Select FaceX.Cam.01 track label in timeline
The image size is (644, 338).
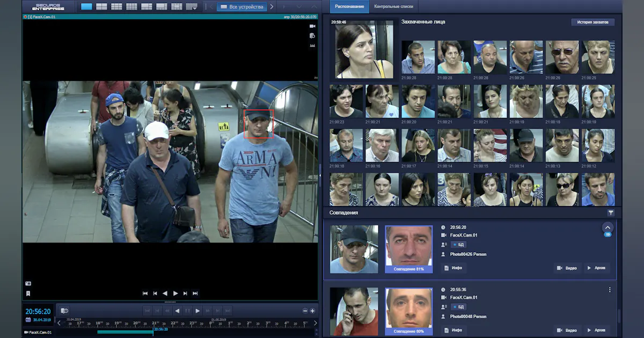pyautogui.click(x=38, y=332)
